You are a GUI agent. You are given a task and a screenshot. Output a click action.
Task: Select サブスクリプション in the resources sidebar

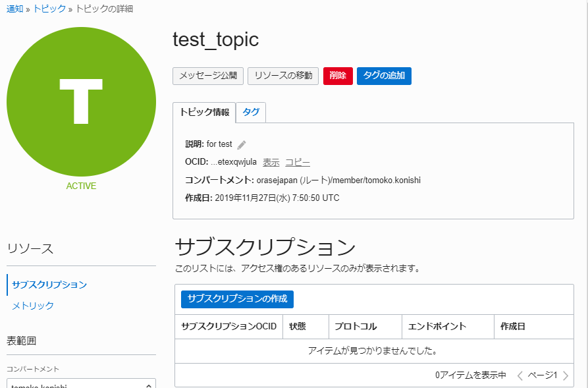[49, 285]
